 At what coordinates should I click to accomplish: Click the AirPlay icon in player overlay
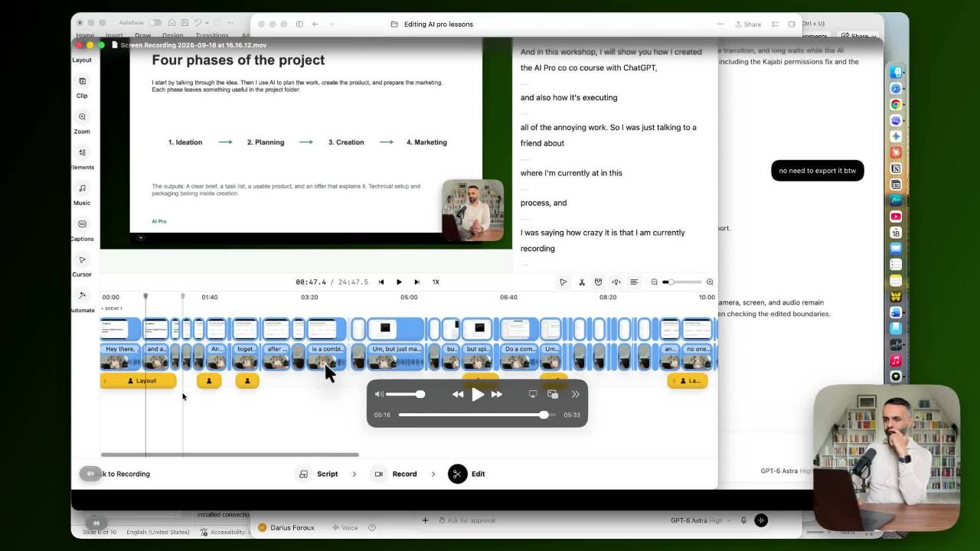point(533,394)
